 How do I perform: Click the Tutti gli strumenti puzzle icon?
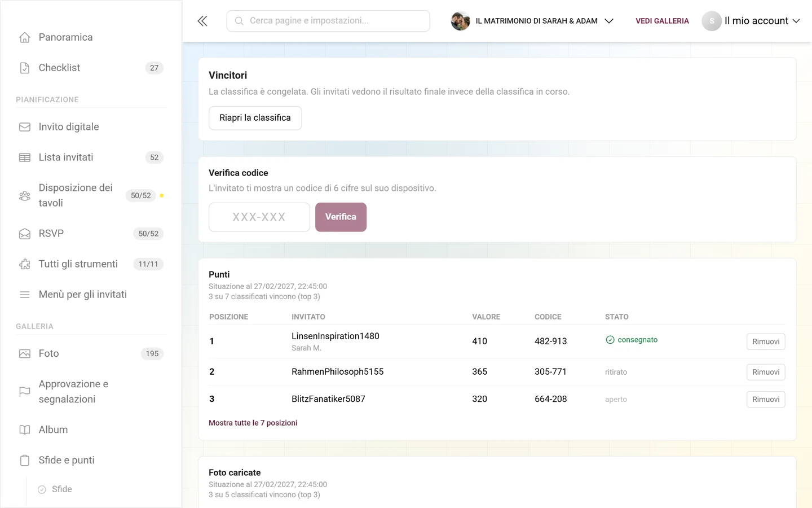25,264
